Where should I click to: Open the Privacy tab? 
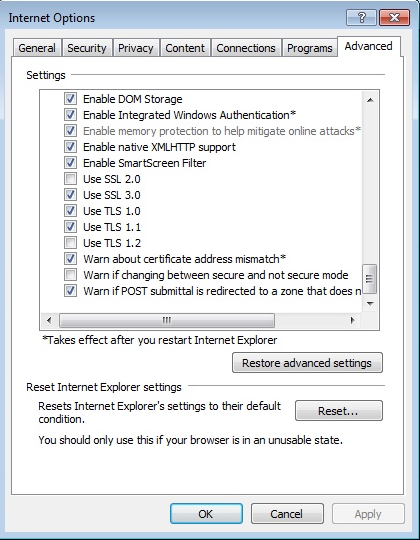click(136, 48)
